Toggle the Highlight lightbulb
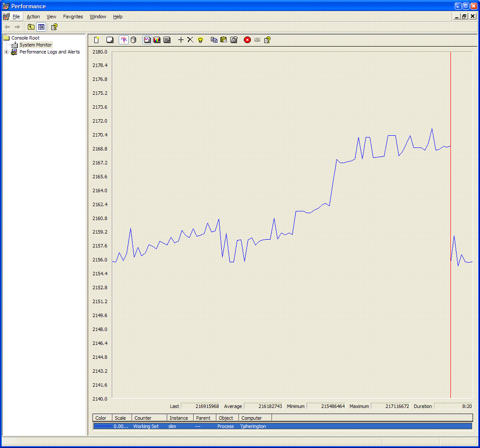 pos(200,40)
